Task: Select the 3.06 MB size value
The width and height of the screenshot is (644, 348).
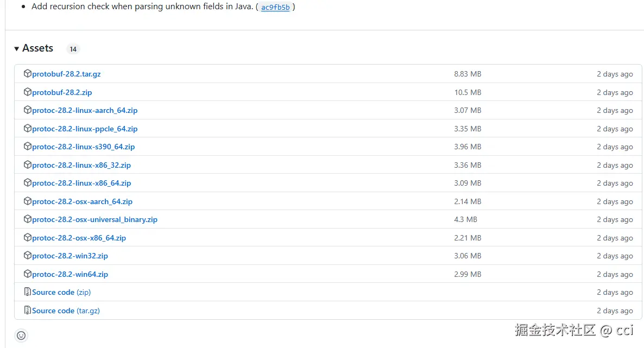Action: 468,256
